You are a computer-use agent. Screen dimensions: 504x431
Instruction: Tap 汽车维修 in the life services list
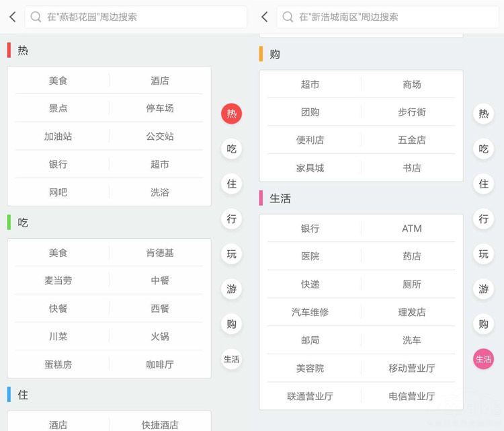pyautogui.click(x=310, y=312)
